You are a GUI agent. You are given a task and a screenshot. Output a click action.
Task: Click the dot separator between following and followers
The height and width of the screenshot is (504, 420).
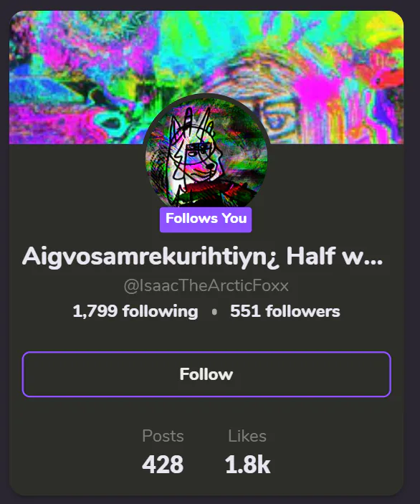pos(214,311)
